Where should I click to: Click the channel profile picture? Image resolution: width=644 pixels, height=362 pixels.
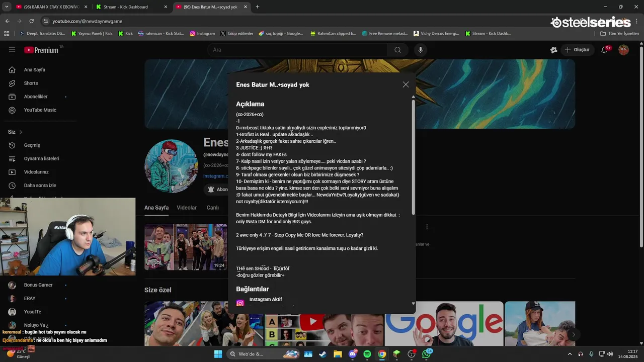[x=171, y=166]
